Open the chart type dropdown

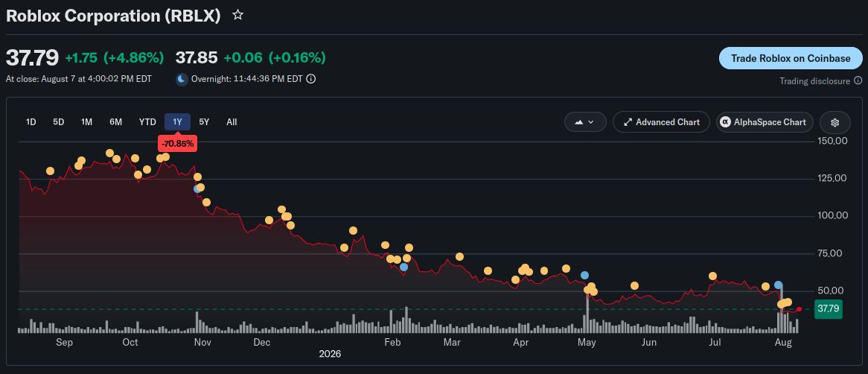585,122
